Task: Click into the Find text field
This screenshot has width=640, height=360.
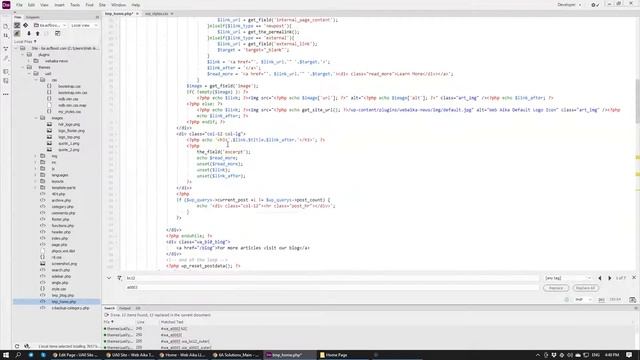Action: [332, 278]
